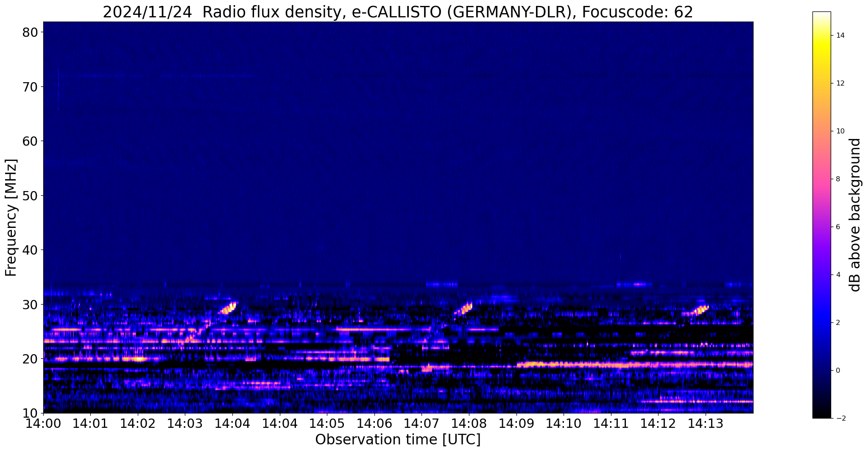The image size is (868, 452).
Task: Click the 70 tick on the frequency axis
Action: 31,86
